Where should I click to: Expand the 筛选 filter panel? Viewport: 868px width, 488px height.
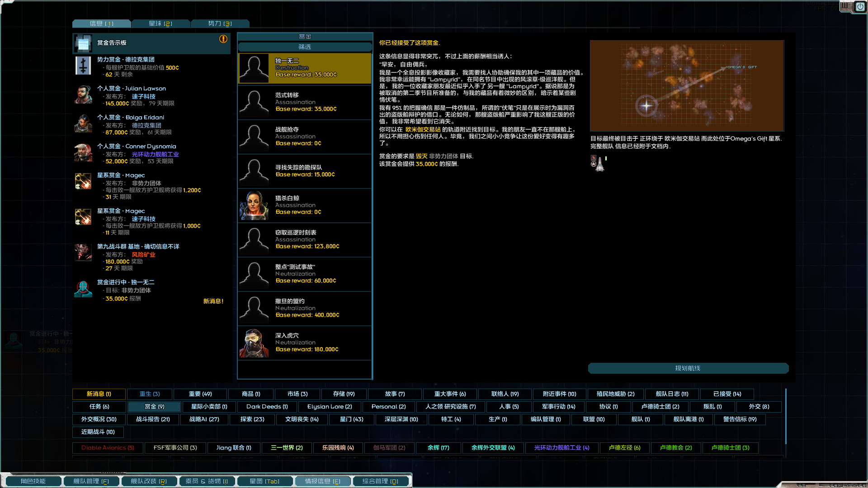coord(304,47)
